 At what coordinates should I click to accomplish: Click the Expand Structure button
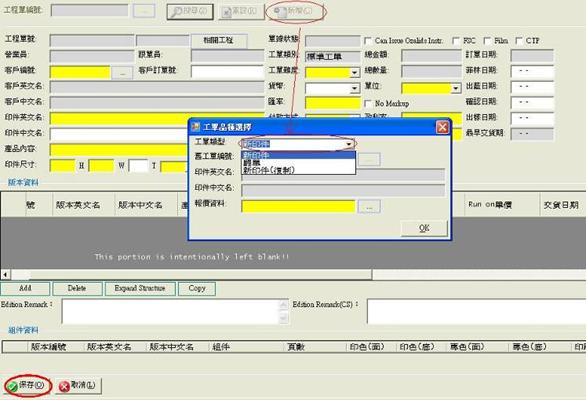140,289
